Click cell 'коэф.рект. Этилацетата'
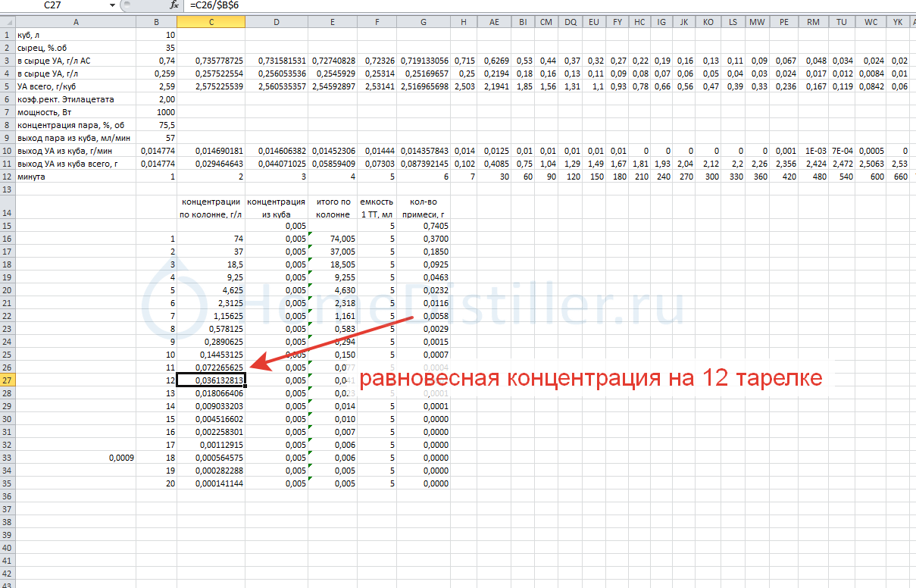The width and height of the screenshot is (916, 588). tap(75, 99)
